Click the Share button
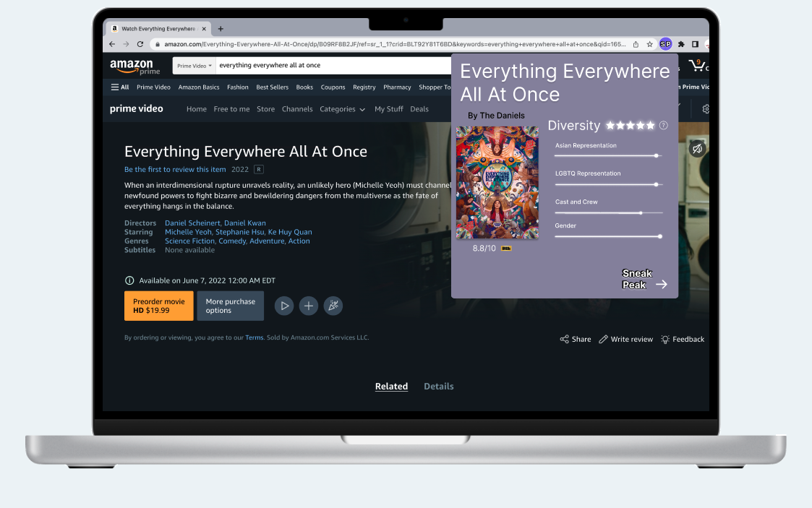812x508 pixels. pos(576,340)
